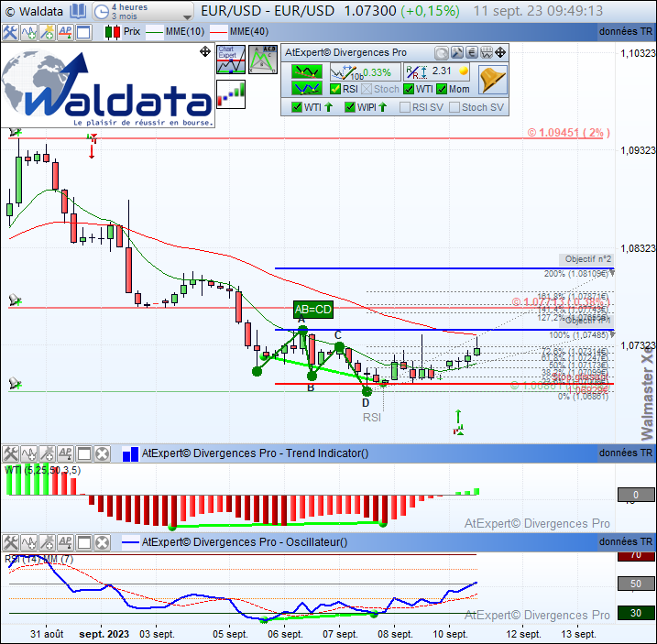Open main chart settings tools icon
Viewport: 657px width, 644px height.
(x=10, y=32)
